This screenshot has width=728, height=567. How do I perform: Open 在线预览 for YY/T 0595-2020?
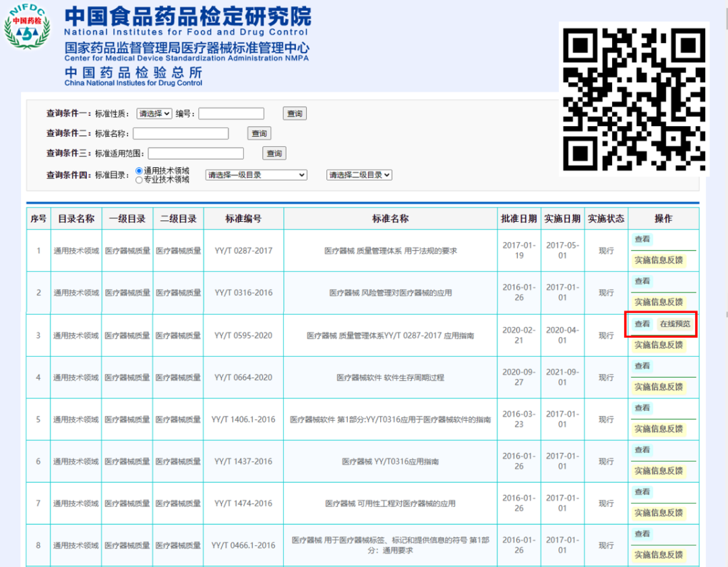[x=675, y=324]
